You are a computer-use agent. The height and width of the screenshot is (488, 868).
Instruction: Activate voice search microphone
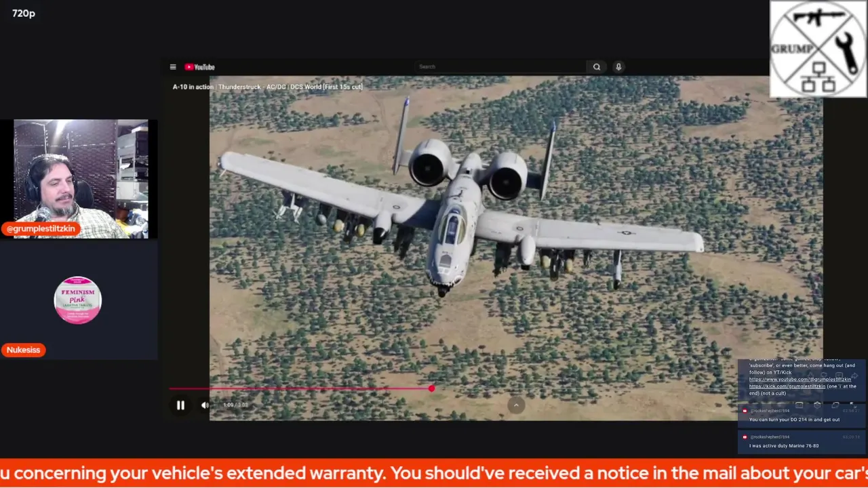[x=618, y=66]
